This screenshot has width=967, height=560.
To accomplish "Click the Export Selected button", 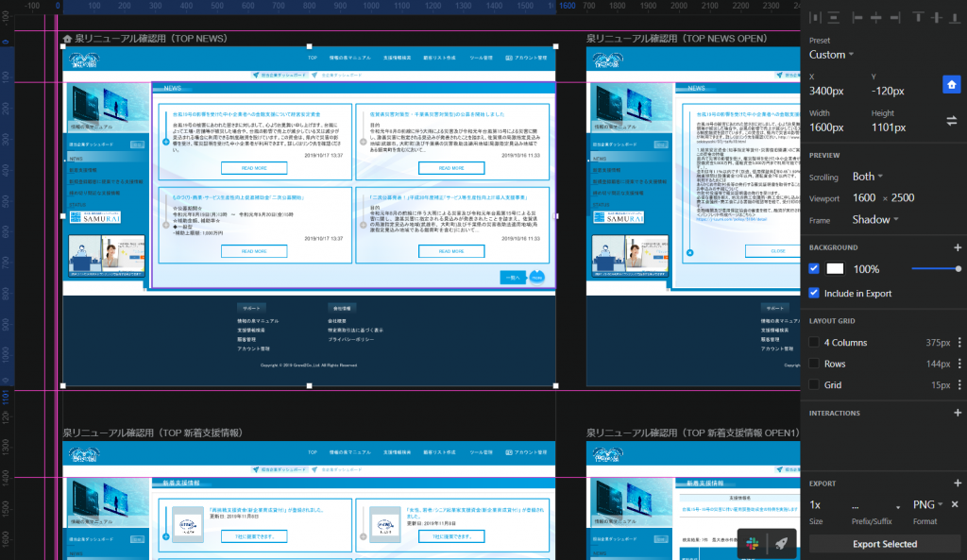I will (884, 544).
